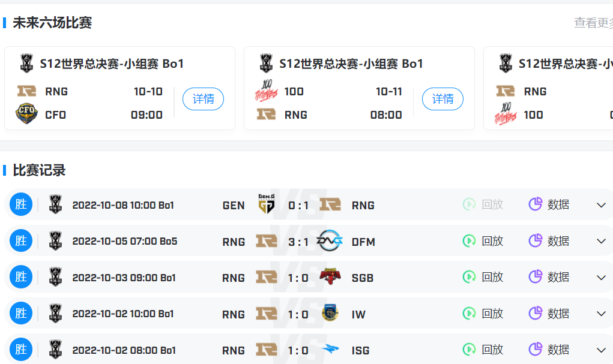613x364 pixels.
Task: Click the SGB team logo icon
Action: pyautogui.click(x=330, y=277)
